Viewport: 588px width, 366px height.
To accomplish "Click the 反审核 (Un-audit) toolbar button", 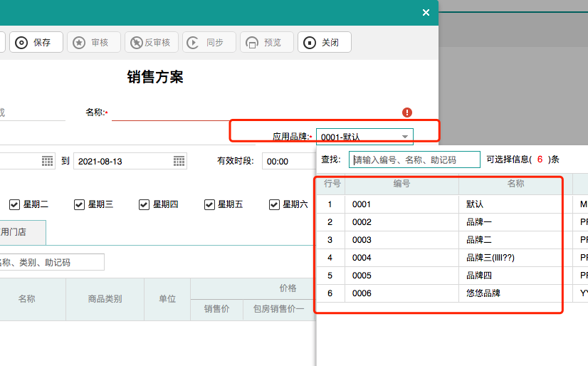I will [x=151, y=43].
